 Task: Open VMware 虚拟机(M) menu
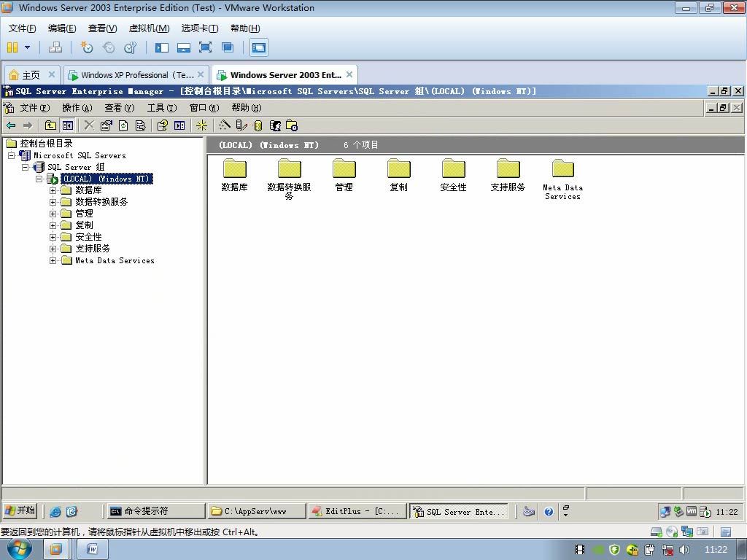[149, 28]
